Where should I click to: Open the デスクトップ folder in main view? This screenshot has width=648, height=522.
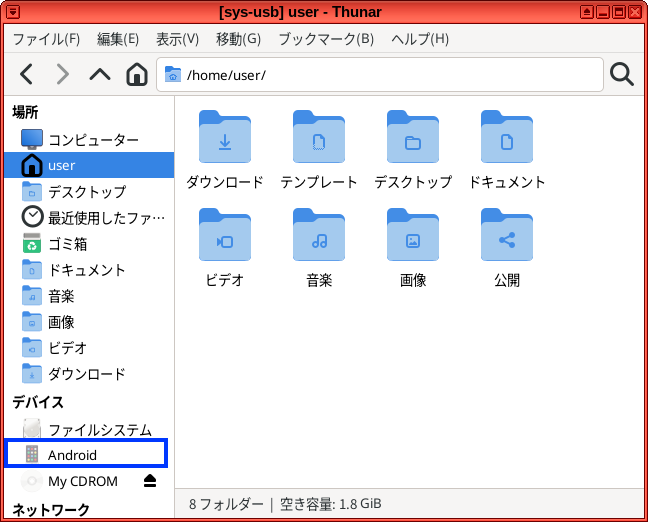[413, 150]
